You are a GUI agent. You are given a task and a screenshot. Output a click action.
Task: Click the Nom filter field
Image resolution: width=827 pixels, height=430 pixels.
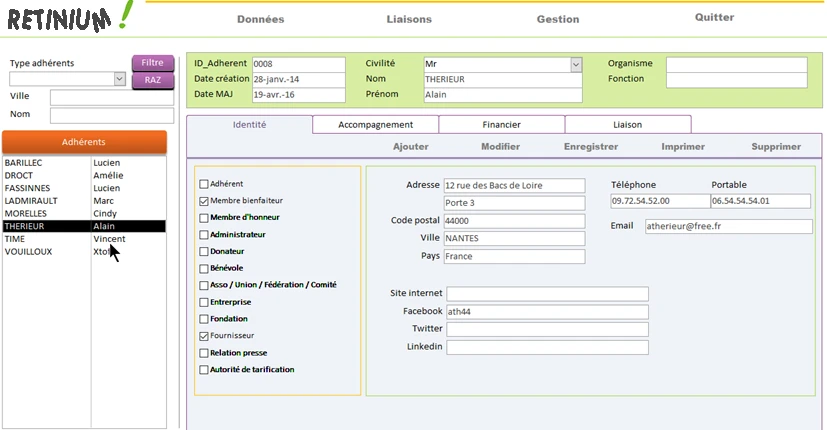tap(112, 116)
